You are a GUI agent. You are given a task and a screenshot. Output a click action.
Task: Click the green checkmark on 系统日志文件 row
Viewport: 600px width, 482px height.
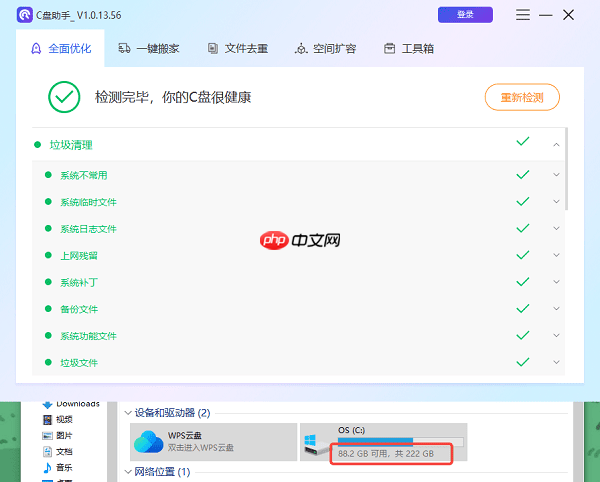pos(523,228)
